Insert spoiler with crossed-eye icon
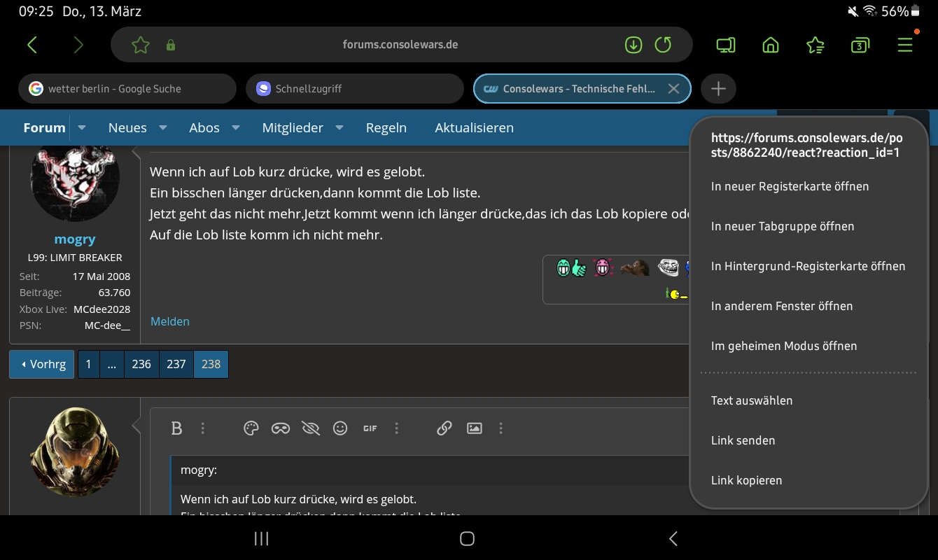Image resolution: width=938 pixels, height=560 pixels. (x=311, y=428)
